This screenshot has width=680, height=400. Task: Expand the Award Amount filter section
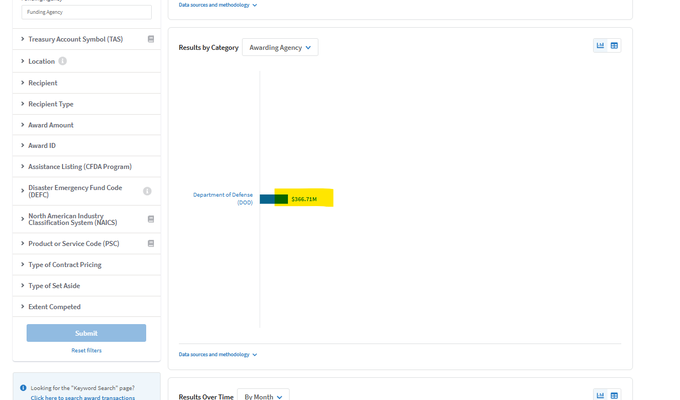click(50, 125)
